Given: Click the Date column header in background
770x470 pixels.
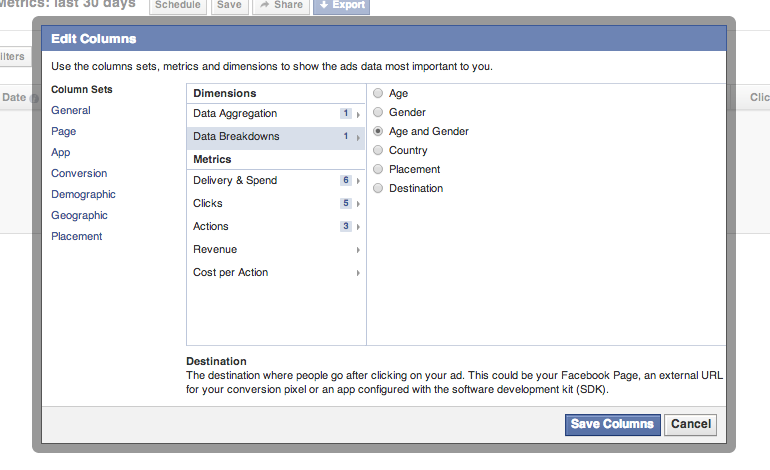Looking at the screenshot, I should [x=14, y=97].
